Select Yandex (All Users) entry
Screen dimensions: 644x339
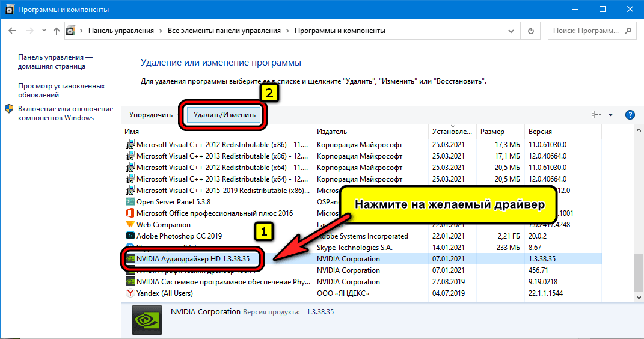(164, 293)
